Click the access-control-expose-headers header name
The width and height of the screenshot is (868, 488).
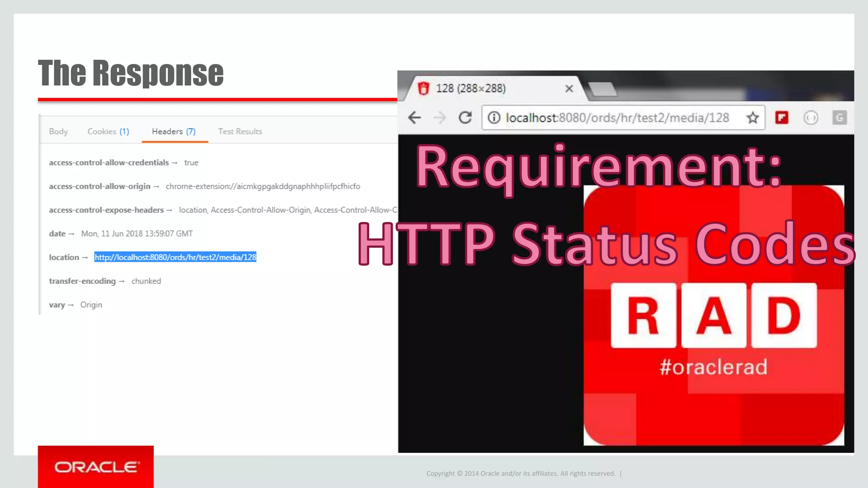[106, 210]
